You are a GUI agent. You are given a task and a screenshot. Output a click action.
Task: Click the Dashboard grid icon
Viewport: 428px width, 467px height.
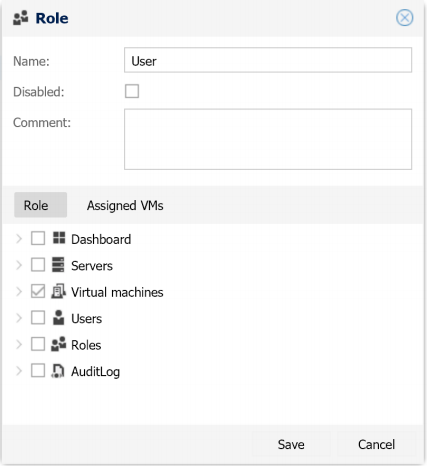point(59,238)
